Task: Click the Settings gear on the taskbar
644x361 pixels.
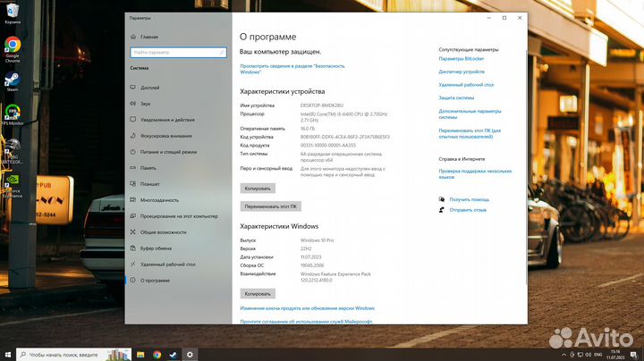Action: 190,355
